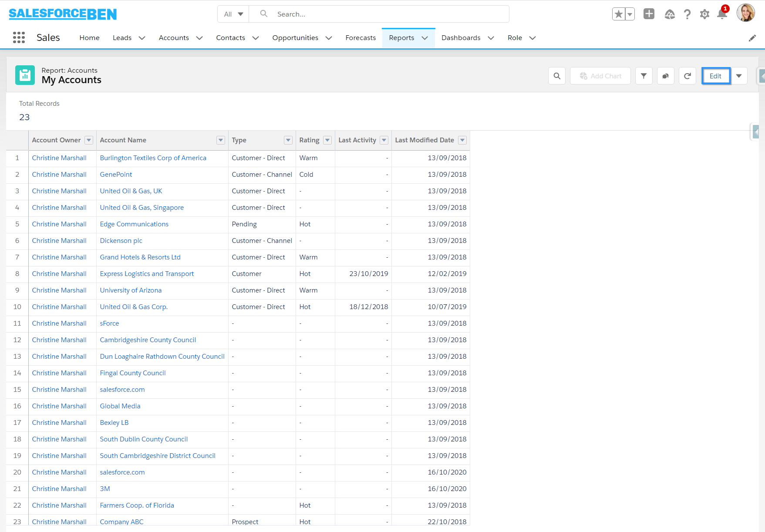This screenshot has height=532, width=765.
Task: Open the Edge Communications account link
Action: [x=134, y=224]
